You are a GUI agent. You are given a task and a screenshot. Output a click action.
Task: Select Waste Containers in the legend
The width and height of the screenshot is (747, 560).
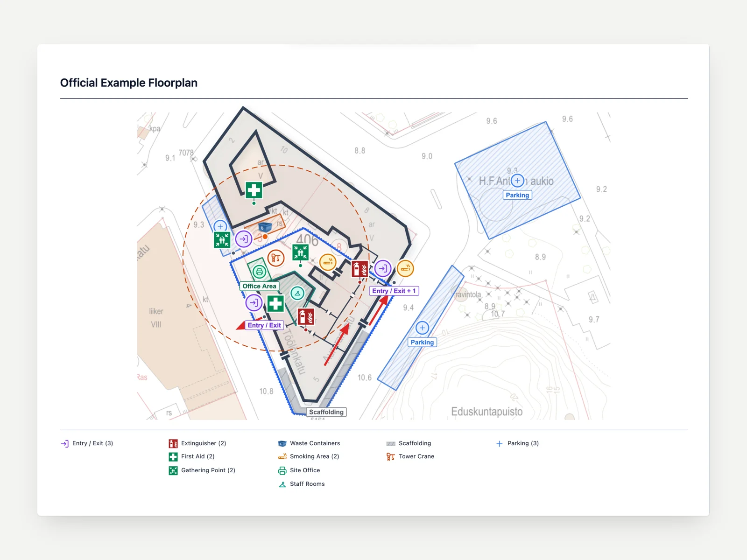click(309, 443)
